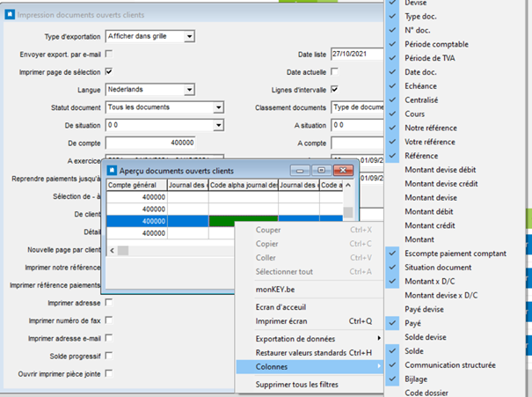Expand the Colonnes submenu

click(x=310, y=367)
